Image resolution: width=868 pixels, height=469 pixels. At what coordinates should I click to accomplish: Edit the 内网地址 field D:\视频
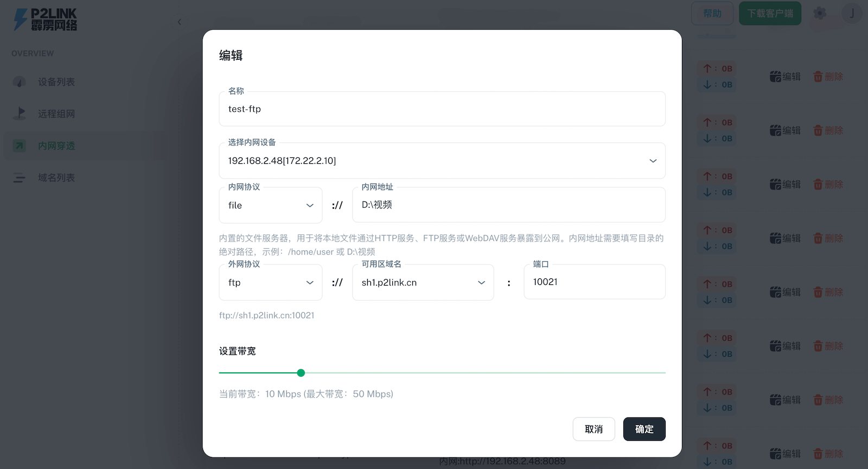click(x=509, y=205)
